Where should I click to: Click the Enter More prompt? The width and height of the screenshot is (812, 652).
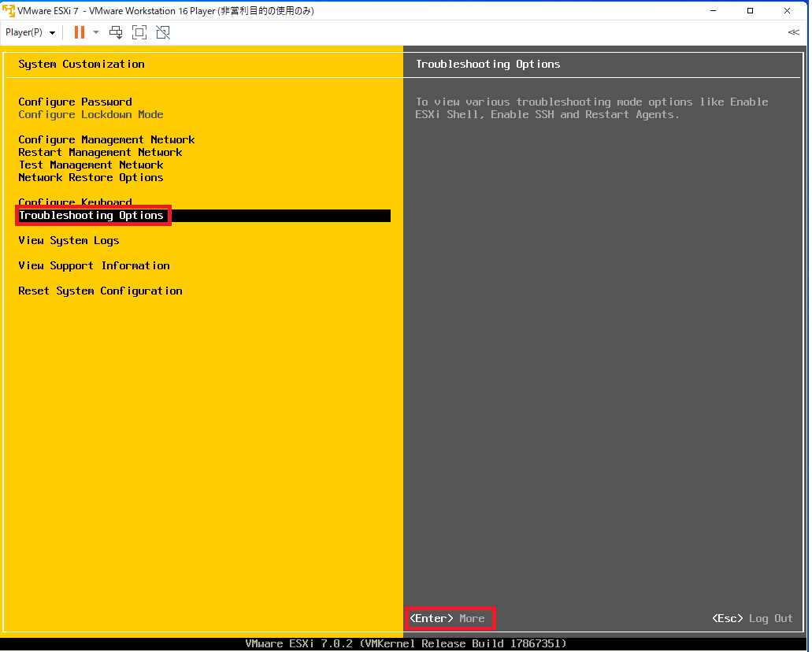pos(449,618)
